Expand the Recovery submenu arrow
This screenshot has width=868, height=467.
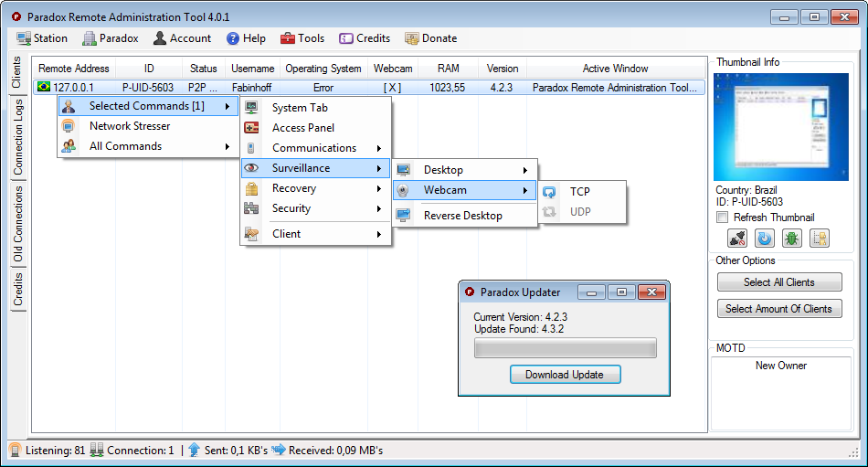pos(379,188)
